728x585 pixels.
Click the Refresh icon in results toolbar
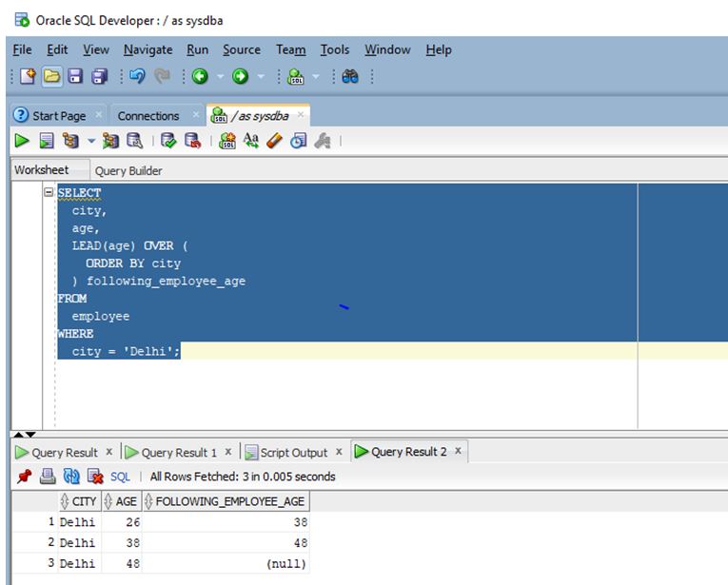[70, 477]
